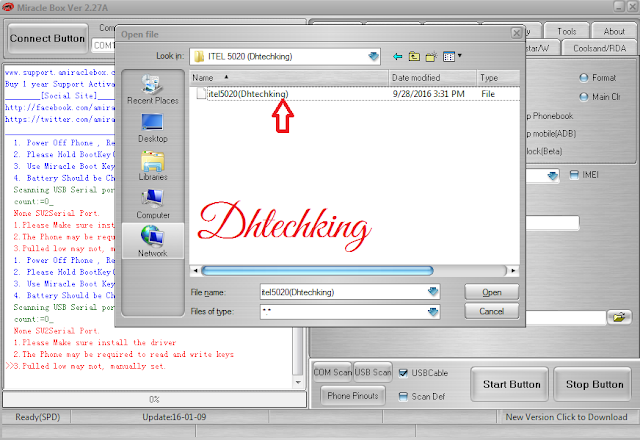Screen dimensions: 640x440
Task: Click the 0% progress bar
Action: pyautogui.click(x=154, y=400)
